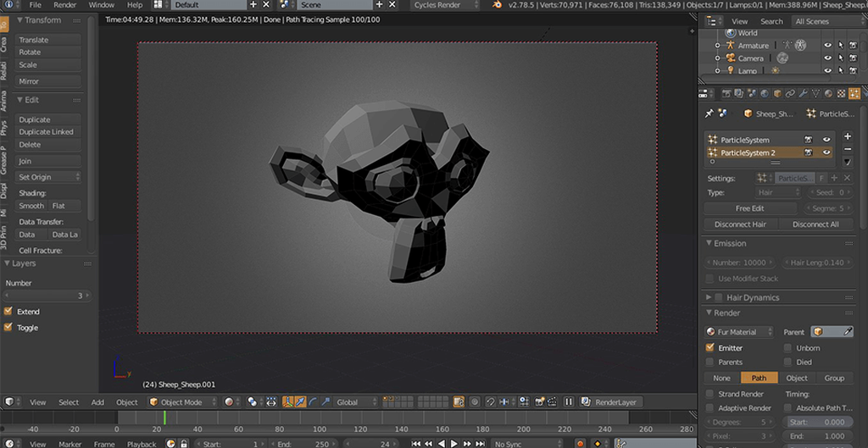The width and height of the screenshot is (868, 448).
Task: Click the minus icon to remove particle system
Action: click(848, 149)
